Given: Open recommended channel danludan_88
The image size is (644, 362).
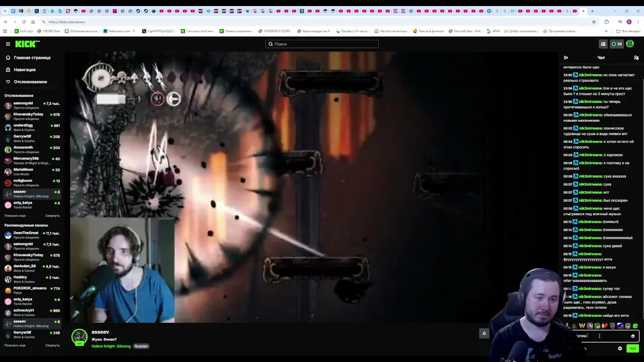Looking at the screenshot, I should tap(32, 268).
